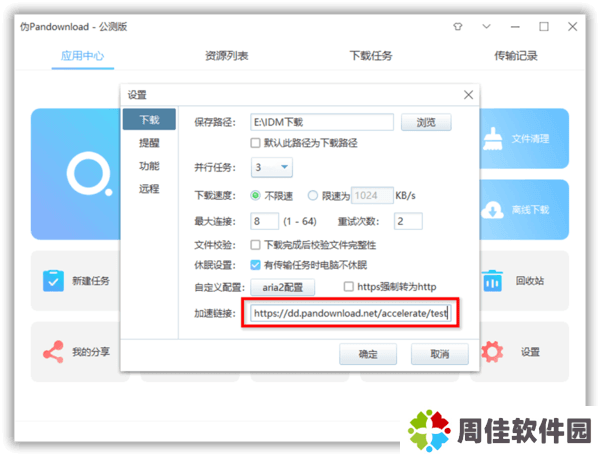Click the aria2配置 button

pyautogui.click(x=282, y=287)
